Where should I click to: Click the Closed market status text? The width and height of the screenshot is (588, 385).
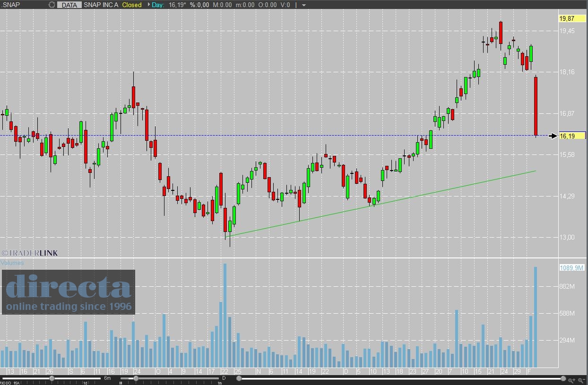(132, 5)
